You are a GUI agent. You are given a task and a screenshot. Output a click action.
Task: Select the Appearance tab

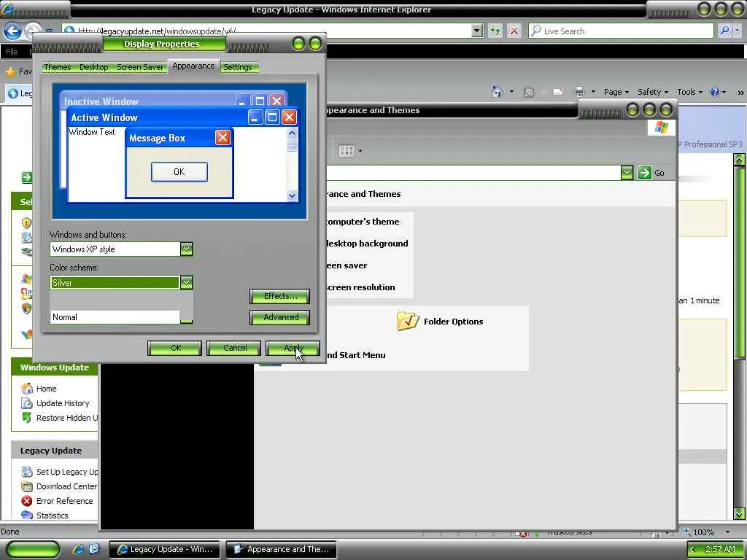point(193,66)
